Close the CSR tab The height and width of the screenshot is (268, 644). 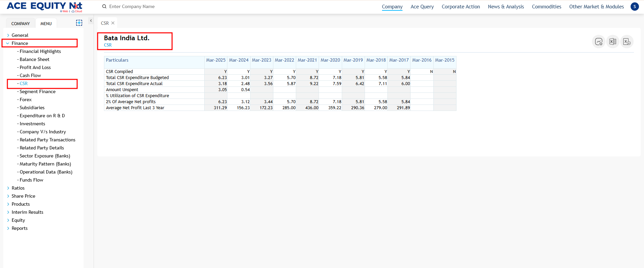pyautogui.click(x=113, y=23)
